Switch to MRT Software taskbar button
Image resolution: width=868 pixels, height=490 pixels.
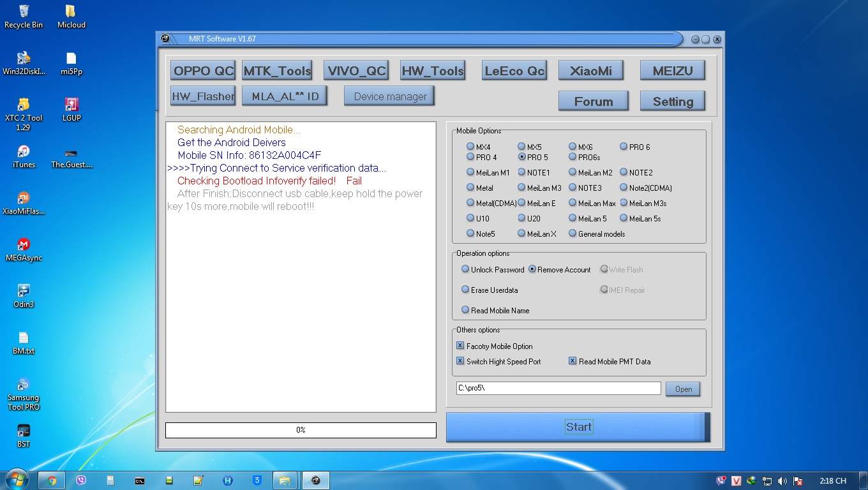point(315,480)
